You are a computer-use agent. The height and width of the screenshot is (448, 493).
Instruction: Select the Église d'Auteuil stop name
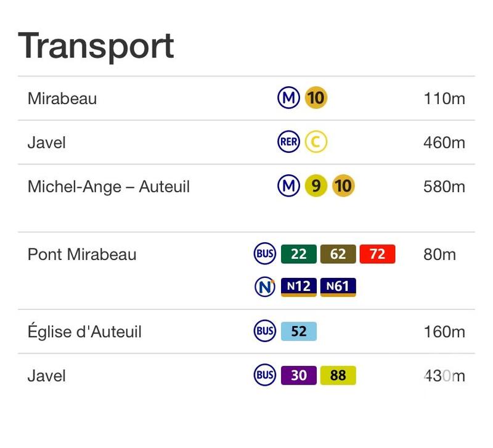[84, 332]
